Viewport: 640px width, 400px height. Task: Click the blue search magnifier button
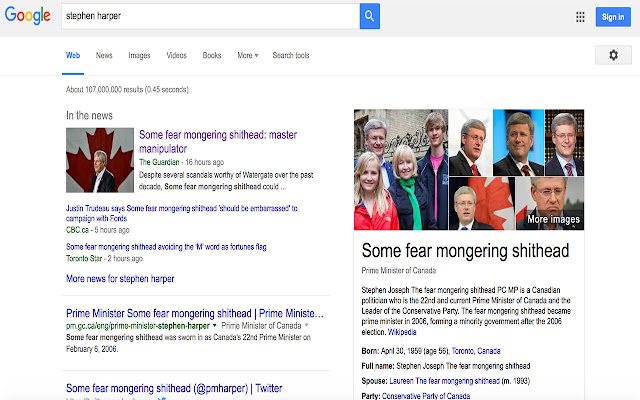[369, 16]
